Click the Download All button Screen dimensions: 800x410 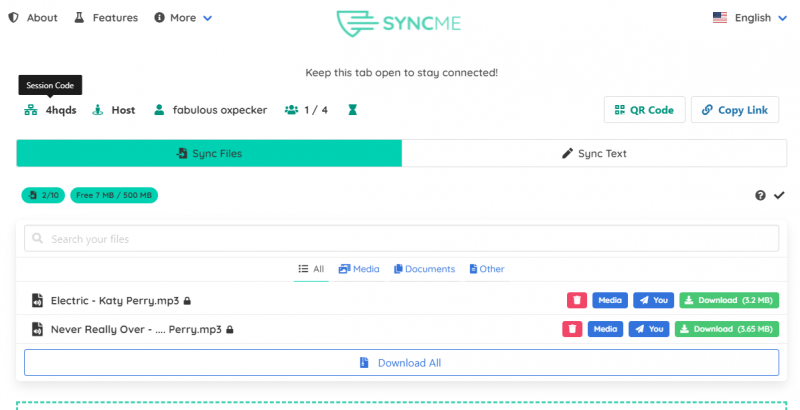[x=402, y=363]
